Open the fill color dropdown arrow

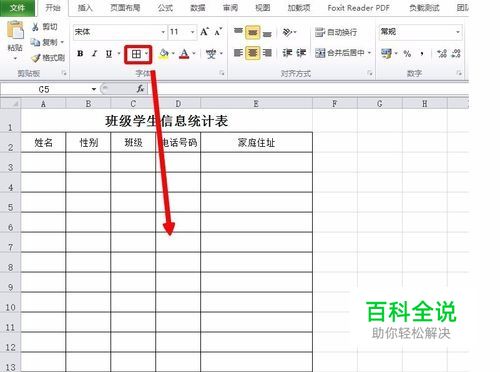point(173,53)
